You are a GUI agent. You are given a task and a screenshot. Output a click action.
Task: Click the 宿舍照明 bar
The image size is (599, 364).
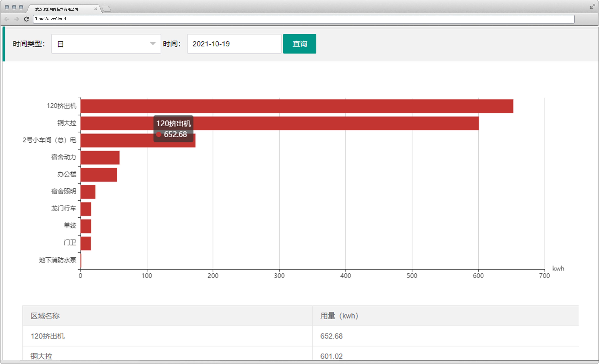(88, 192)
